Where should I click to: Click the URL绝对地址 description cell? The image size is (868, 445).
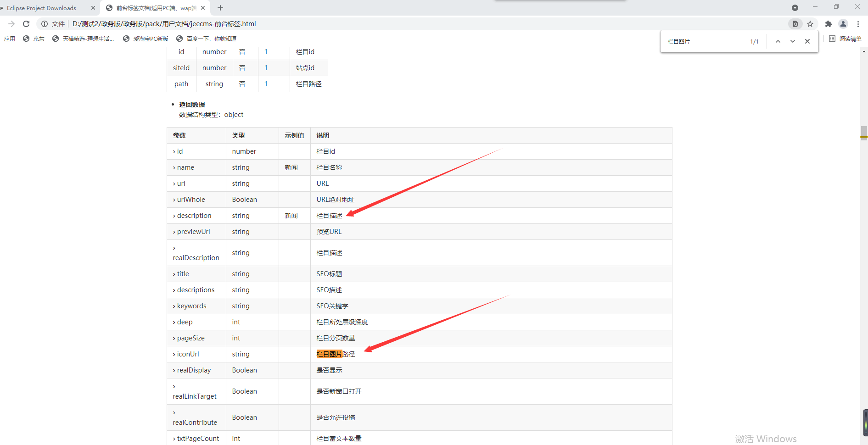(x=491, y=200)
